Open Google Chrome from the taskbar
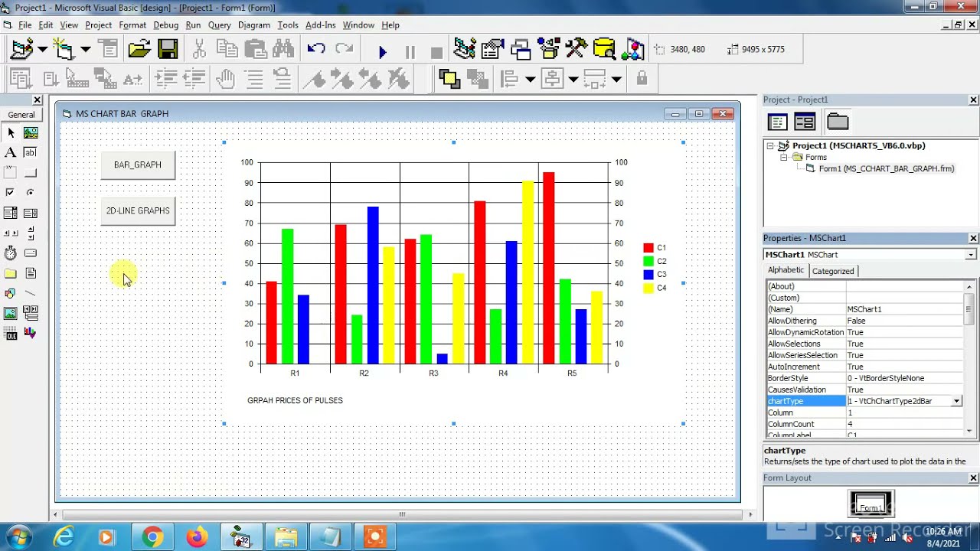Screen dimensions: 980x551 pos(152,537)
